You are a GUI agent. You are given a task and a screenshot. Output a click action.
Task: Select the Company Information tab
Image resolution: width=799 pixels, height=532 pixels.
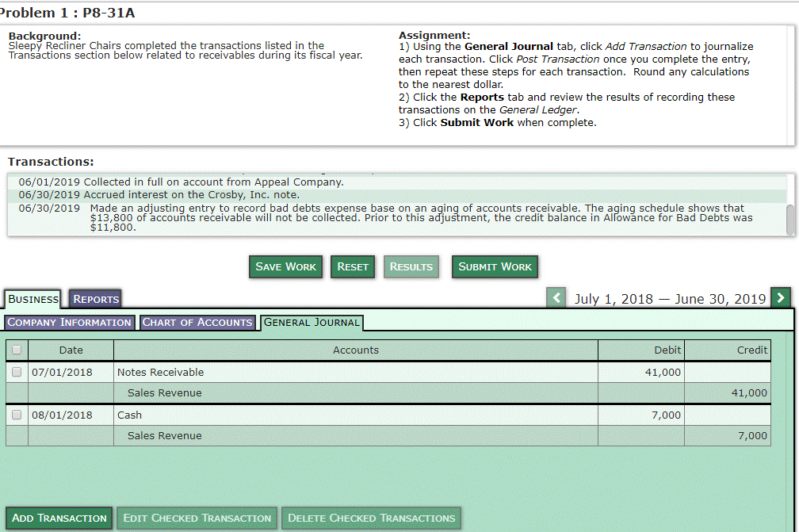(x=69, y=322)
